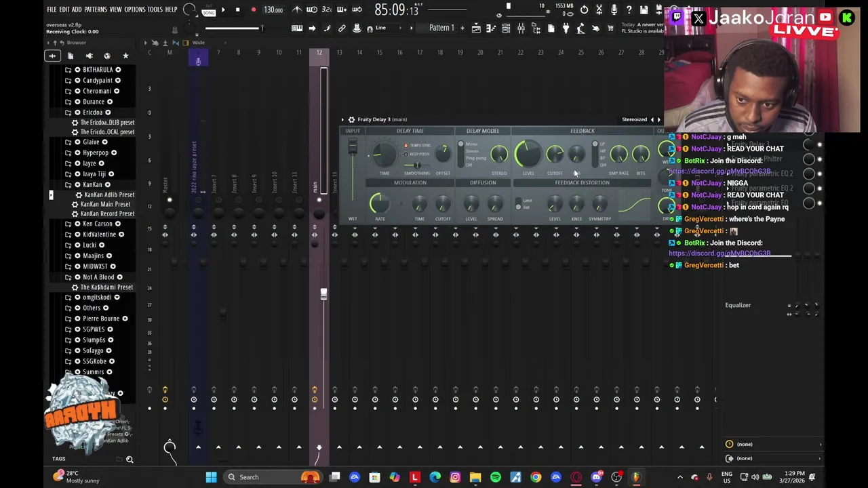This screenshot has width=868, height=488.
Task: Click the Smoothing slider in Delay Time
Action: click(x=416, y=165)
